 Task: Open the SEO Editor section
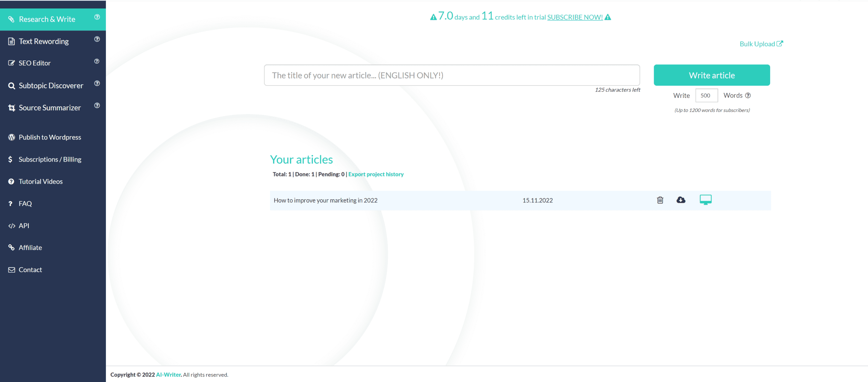click(35, 63)
